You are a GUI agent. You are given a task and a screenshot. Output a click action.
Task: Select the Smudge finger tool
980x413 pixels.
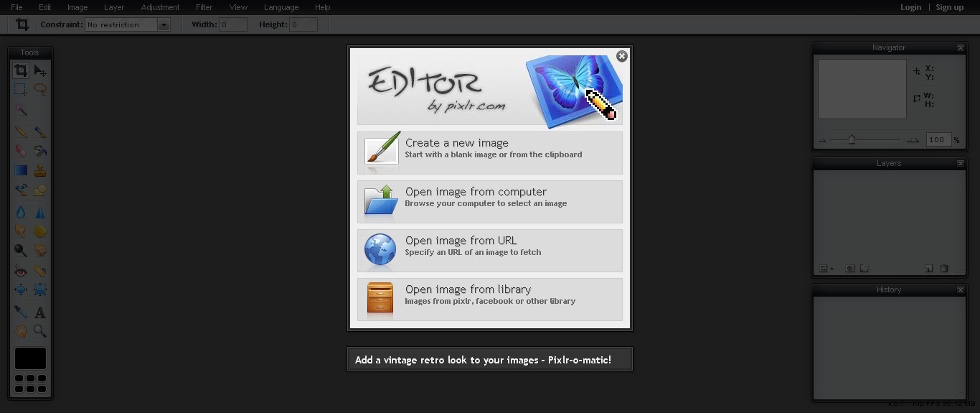[x=21, y=231]
